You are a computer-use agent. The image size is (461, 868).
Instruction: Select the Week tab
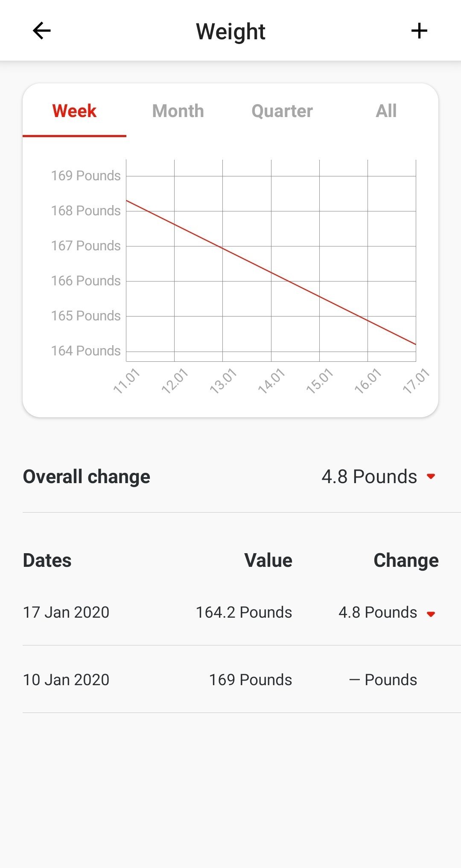(74, 111)
